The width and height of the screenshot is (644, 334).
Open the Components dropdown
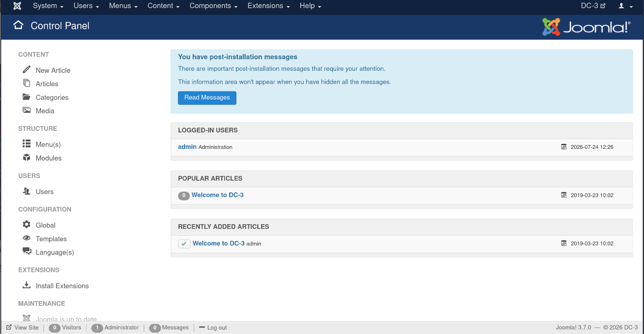click(x=214, y=6)
